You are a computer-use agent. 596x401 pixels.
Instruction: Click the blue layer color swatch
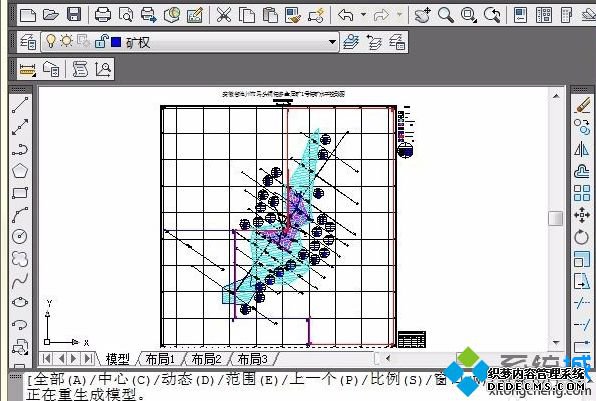(x=116, y=41)
